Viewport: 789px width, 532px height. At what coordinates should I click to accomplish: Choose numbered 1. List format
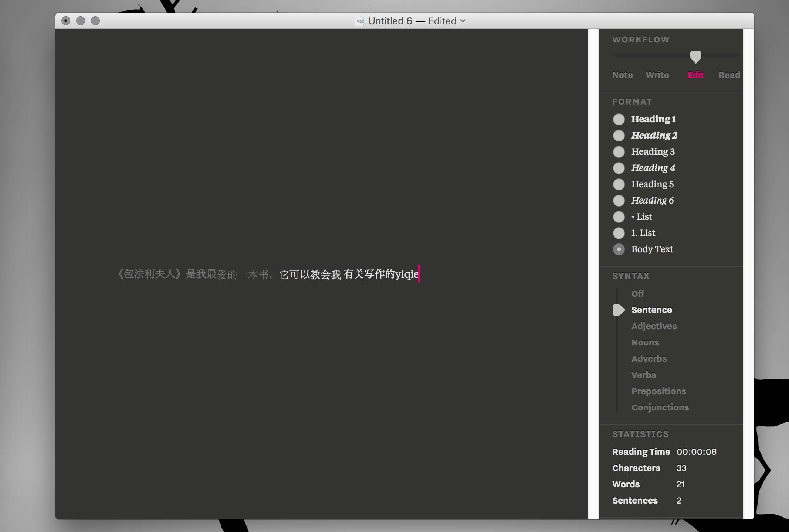click(619, 233)
